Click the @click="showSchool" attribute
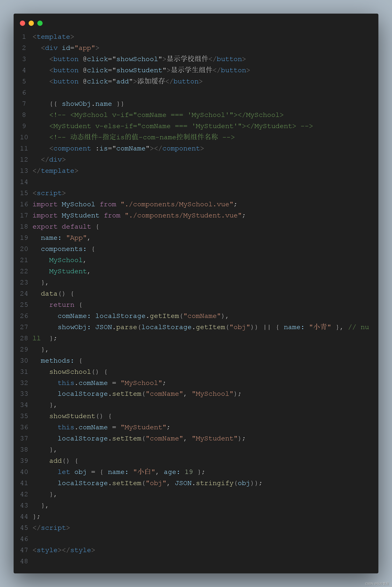The height and width of the screenshot is (587, 392). click(x=123, y=59)
